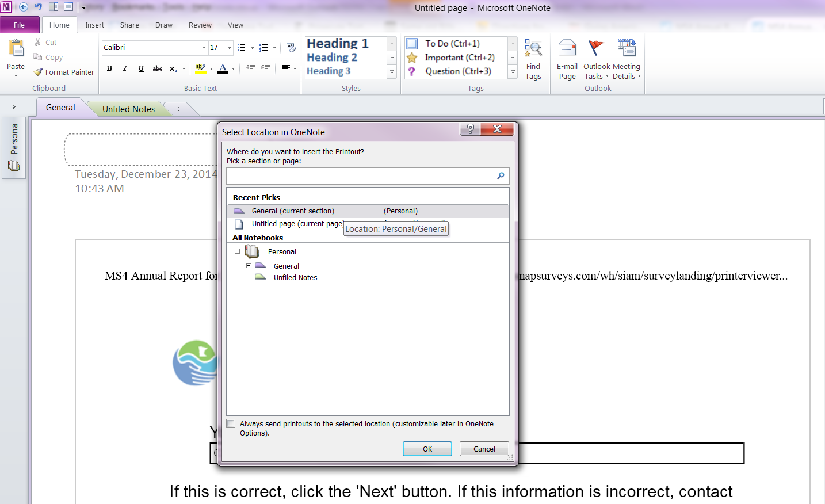Screen dimensions: 825x504
Task: Click the Paste icon in Clipboard group
Action: 16,49
